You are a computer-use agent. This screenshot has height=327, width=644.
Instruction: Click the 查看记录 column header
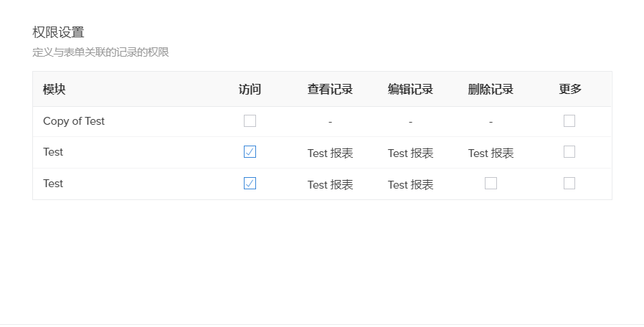pos(330,90)
